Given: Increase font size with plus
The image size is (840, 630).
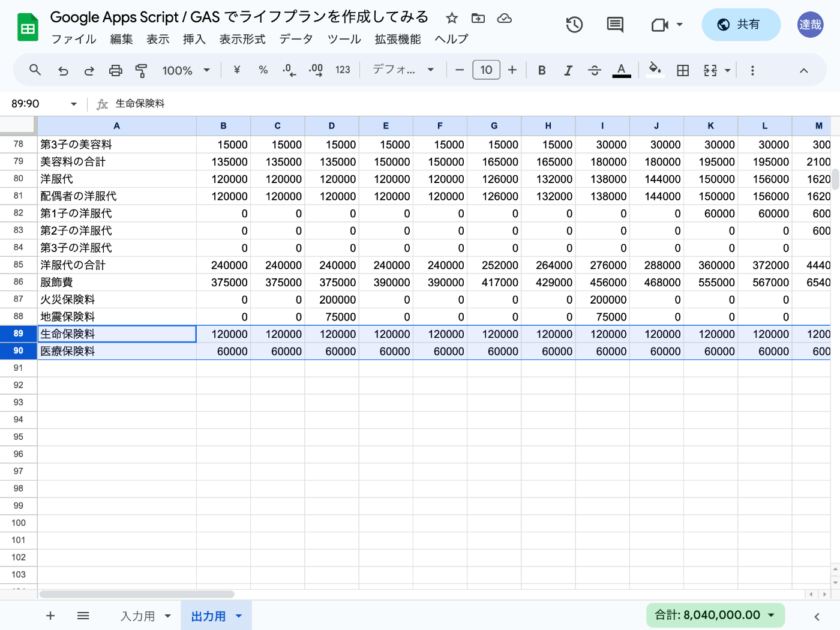Looking at the screenshot, I should click(x=512, y=70).
